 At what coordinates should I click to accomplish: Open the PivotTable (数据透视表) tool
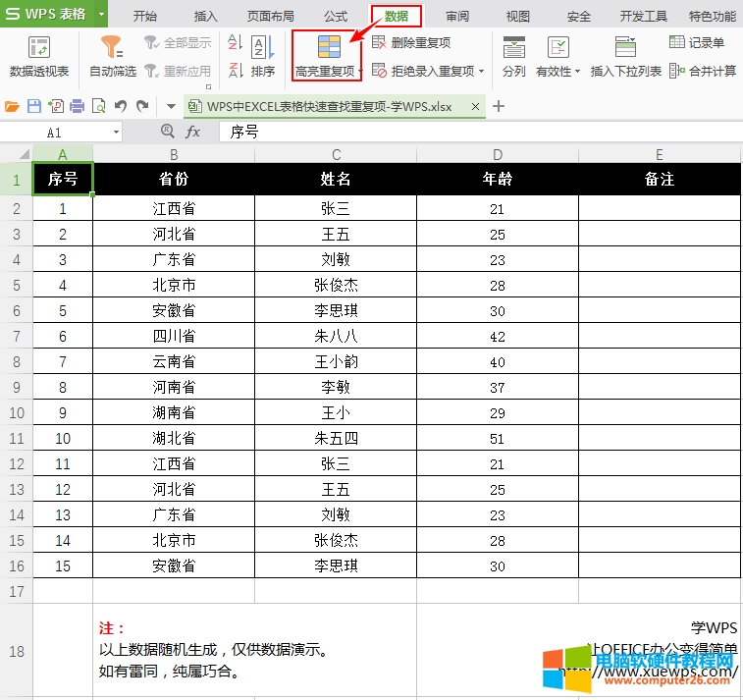point(39,57)
